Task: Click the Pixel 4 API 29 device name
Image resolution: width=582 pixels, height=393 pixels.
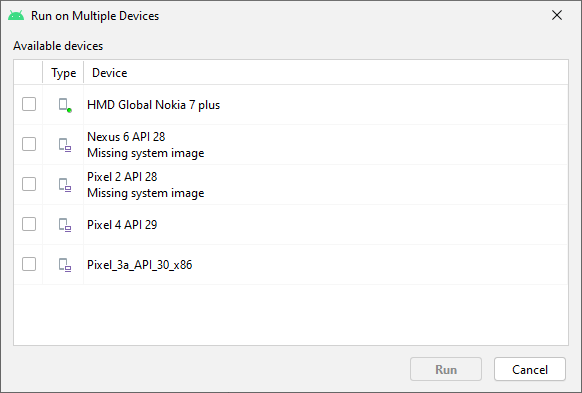Action: point(122,225)
